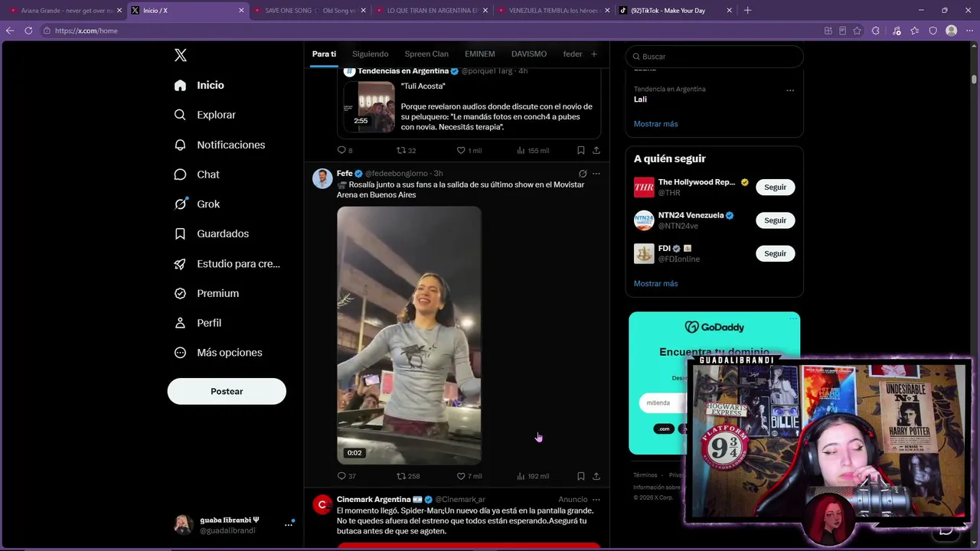Open the Grok icon in sidebar
Viewport: 980px width, 551px height.
pyautogui.click(x=180, y=204)
